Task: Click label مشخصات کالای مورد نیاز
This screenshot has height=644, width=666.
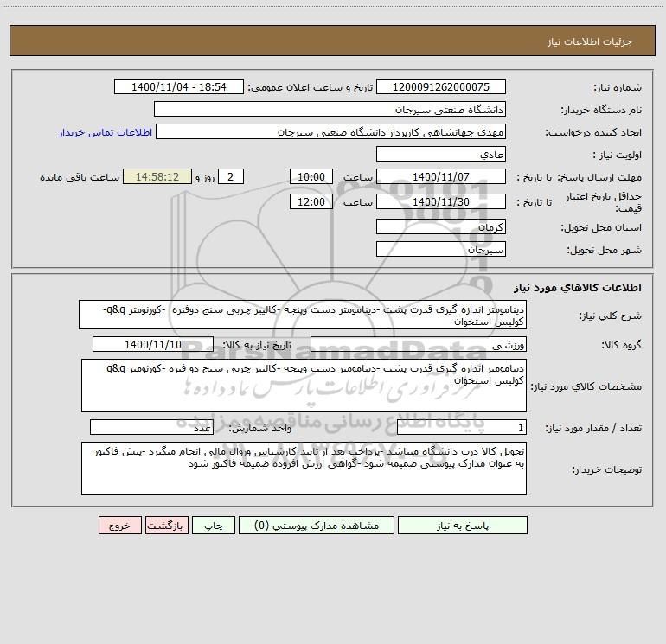Action: click(586, 386)
